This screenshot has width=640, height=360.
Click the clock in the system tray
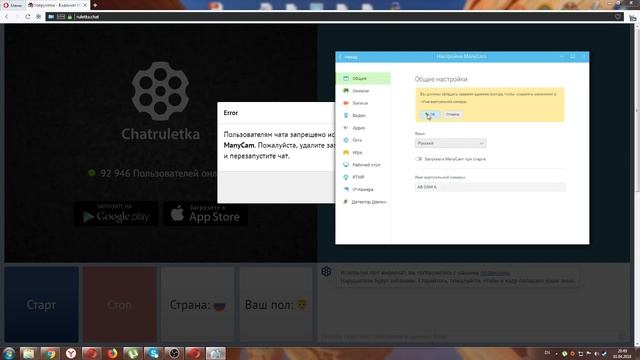pyautogui.click(x=622, y=353)
